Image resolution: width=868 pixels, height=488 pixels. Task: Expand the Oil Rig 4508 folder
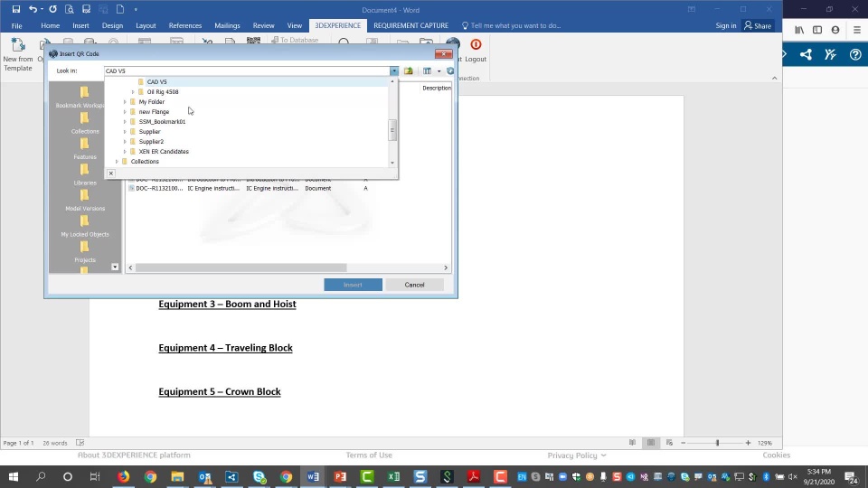click(133, 92)
